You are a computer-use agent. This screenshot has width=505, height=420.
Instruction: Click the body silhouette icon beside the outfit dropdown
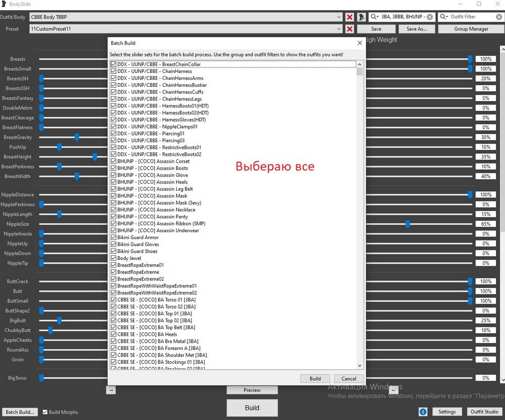[x=361, y=17]
